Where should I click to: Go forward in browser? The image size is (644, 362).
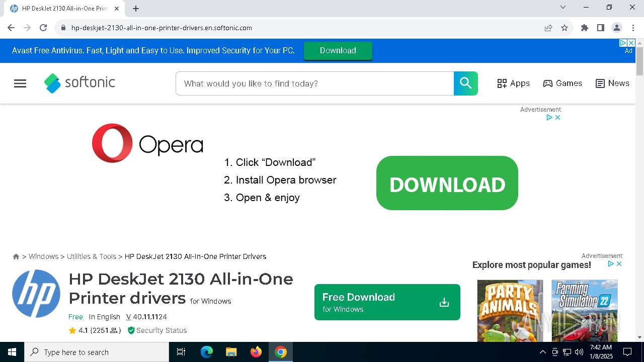(x=27, y=28)
